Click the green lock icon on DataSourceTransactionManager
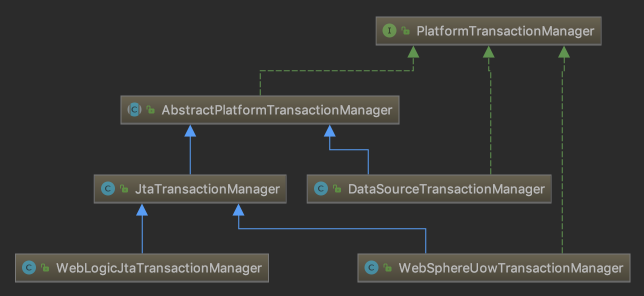Image resolution: width=644 pixels, height=296 pixels. (x=337, y=189)
